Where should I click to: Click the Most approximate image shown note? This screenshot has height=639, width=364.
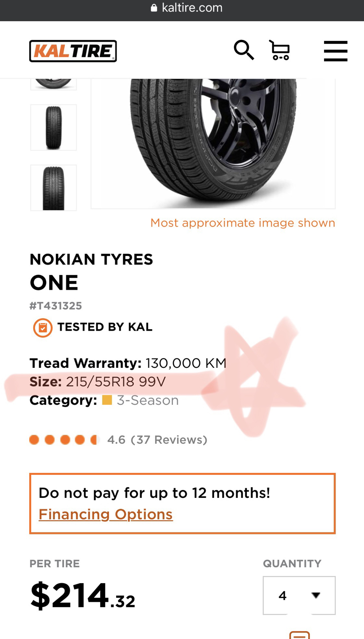(243, 223)
